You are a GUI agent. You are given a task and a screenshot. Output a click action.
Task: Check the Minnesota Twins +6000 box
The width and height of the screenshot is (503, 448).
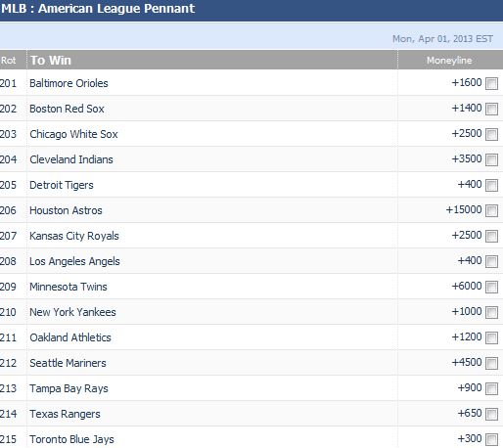pos(491,287)
